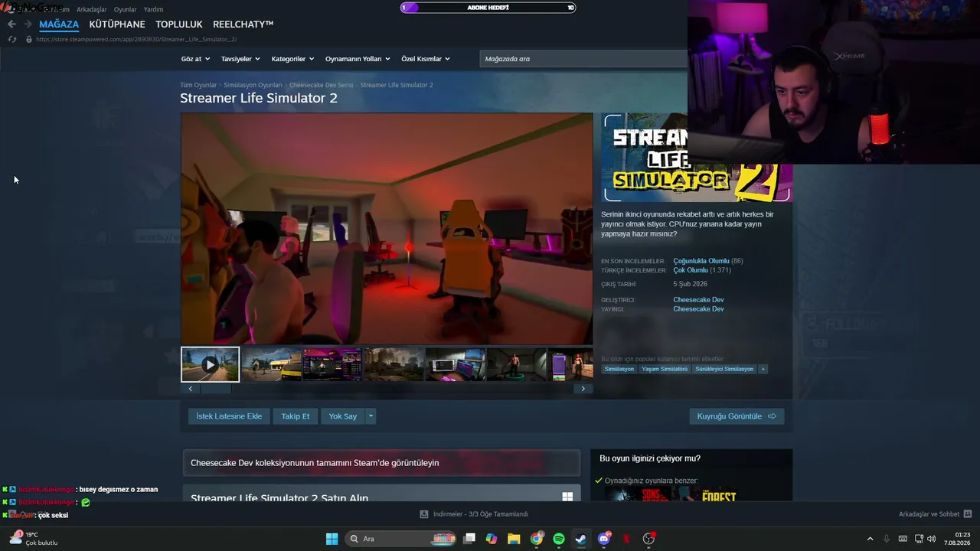Expand the Özel Kısımlar dropdown

click(x=426, y=59)
